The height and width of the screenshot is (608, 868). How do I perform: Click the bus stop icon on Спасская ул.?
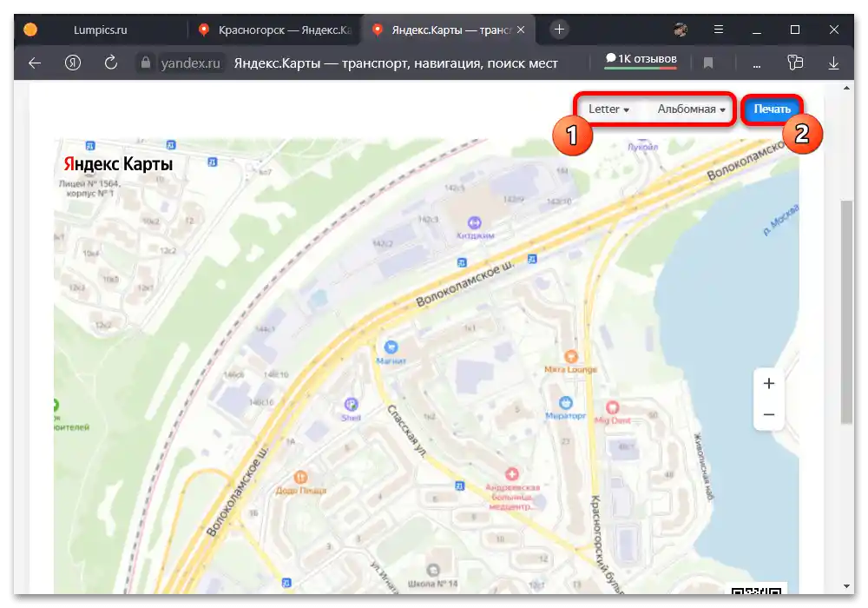tap(459, 486)
